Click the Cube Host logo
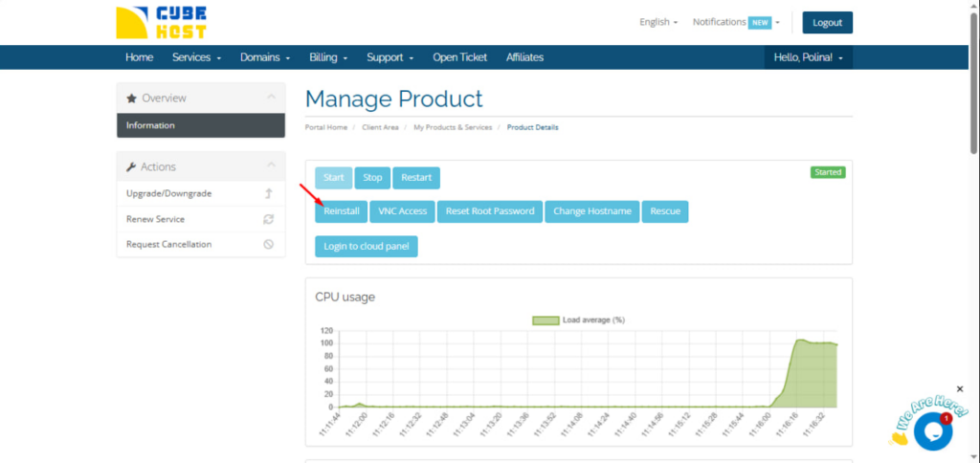This screenshot has height=463, width=980. (162, 22)
